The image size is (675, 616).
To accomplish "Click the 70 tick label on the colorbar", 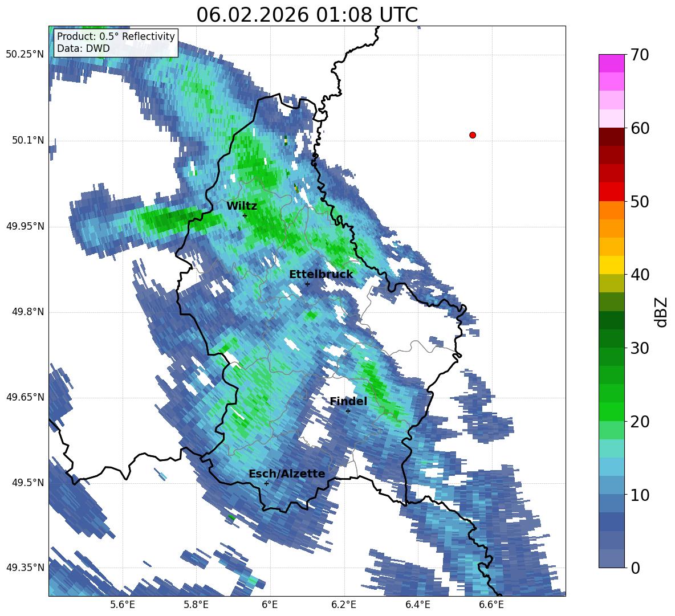I will [639, 55].
